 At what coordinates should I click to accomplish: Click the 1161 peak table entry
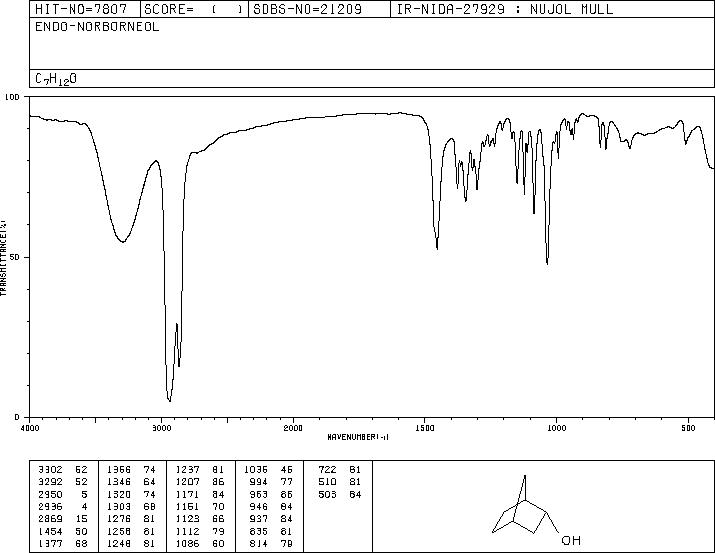coord(200,507)
